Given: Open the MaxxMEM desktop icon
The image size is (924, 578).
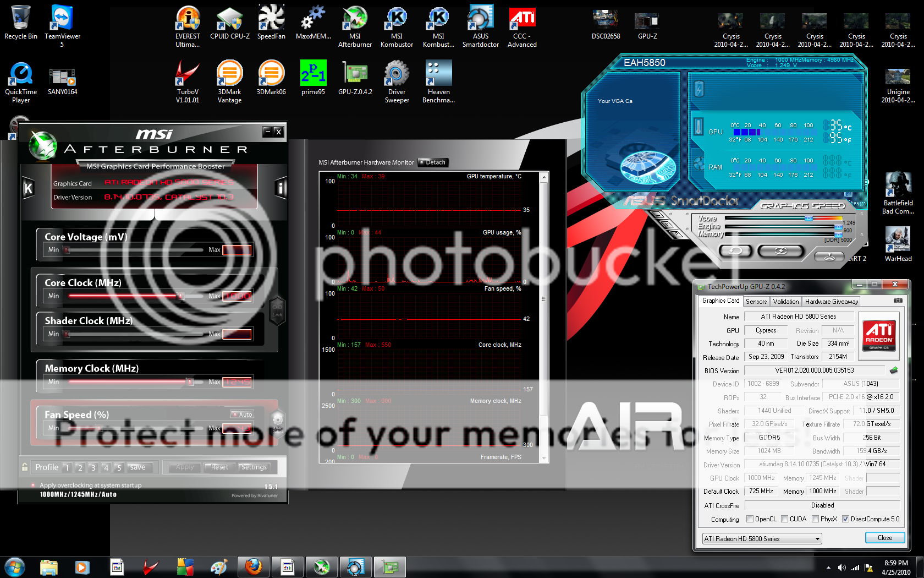Looking at the screenshot, I should (x=313, y=23).
